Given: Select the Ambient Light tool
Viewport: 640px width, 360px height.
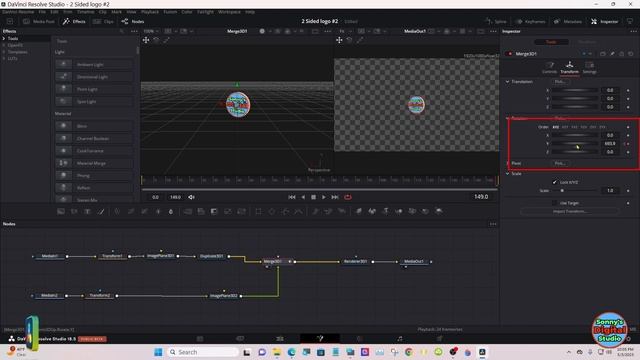Looking at the screenshot, I should [94, 64].
